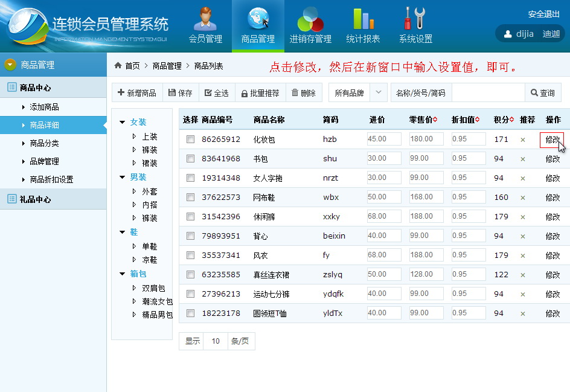Click the 折扣值 field of 圆领短T恤
The height and width of the screenshot is (392, 570).
pos(469,313)
